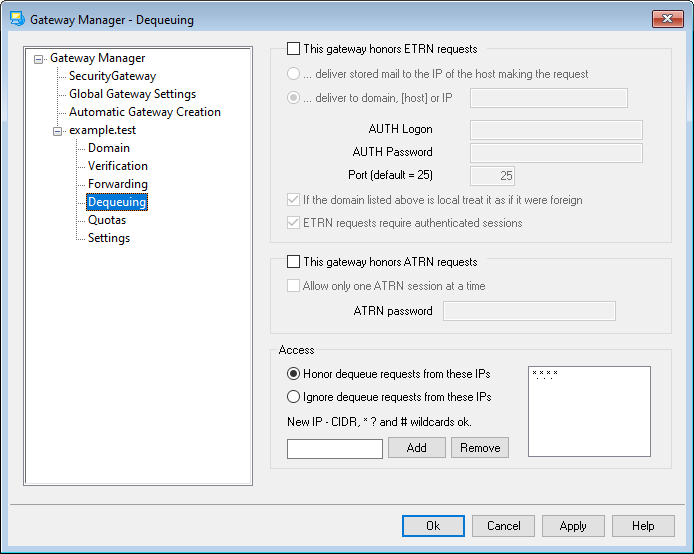694x554 pixels.
Task: Select 'Honor dequeue requests from these IPs'
Action: (294, 374)
